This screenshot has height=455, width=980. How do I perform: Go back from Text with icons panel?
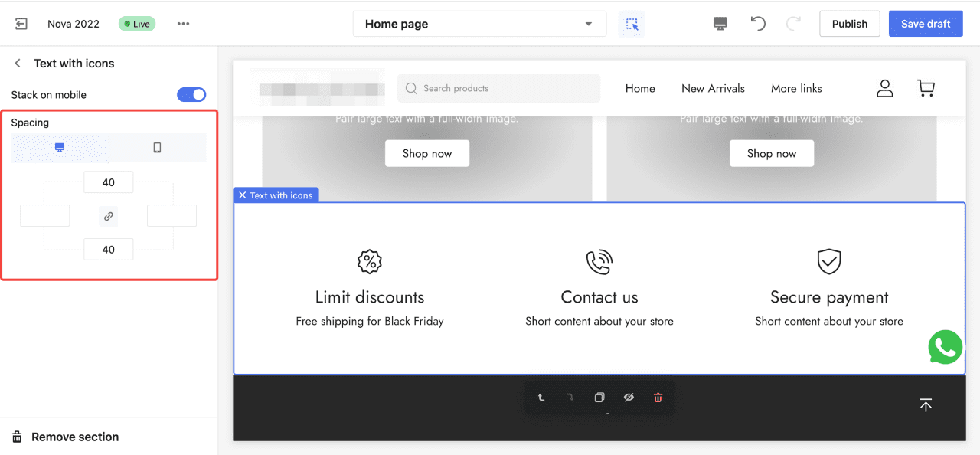(18, 64)
